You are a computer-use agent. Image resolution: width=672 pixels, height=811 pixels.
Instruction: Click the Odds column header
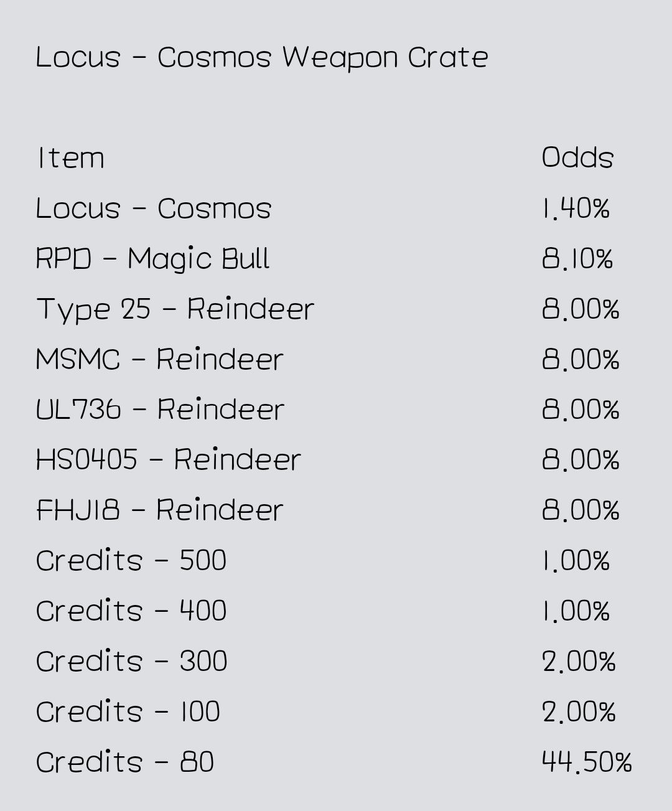tap(577, 157)
